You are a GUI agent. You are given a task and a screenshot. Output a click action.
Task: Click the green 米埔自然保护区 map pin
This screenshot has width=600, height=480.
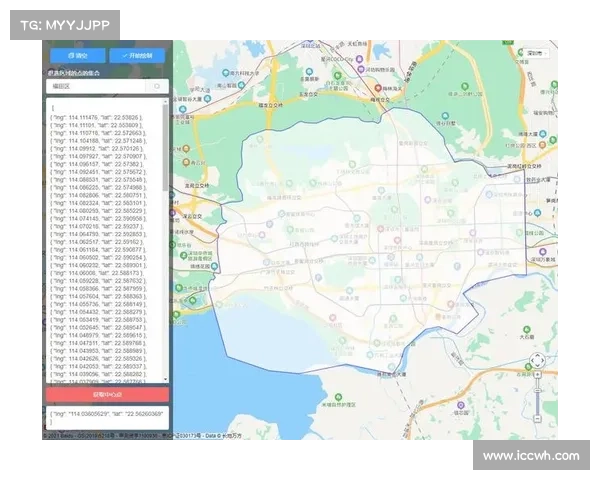338,397
